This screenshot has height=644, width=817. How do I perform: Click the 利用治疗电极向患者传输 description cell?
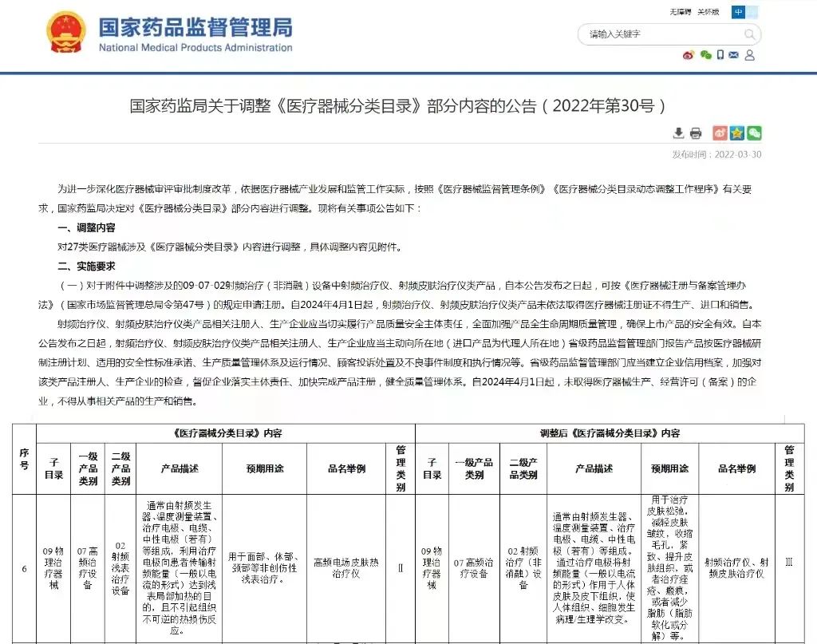coord(180,568)
